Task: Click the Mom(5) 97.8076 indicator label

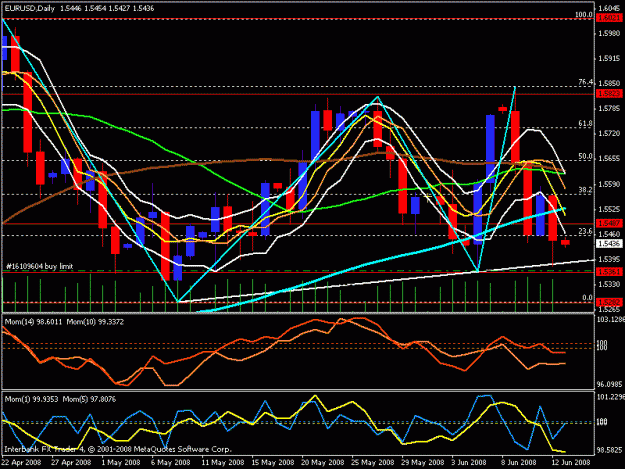Action: point(90,399)
